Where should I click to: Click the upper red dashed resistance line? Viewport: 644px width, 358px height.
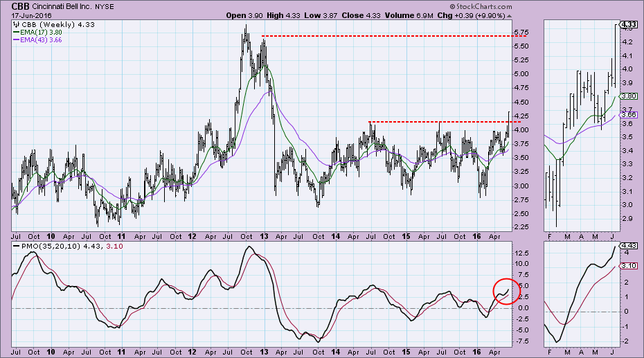pos(386,35)
